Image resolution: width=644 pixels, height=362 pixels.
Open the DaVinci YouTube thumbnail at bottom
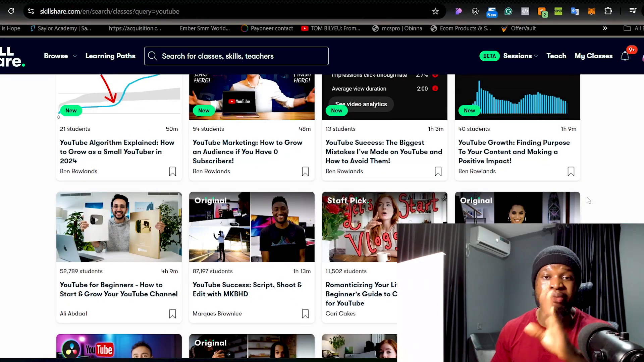click(x=119, y=346)
